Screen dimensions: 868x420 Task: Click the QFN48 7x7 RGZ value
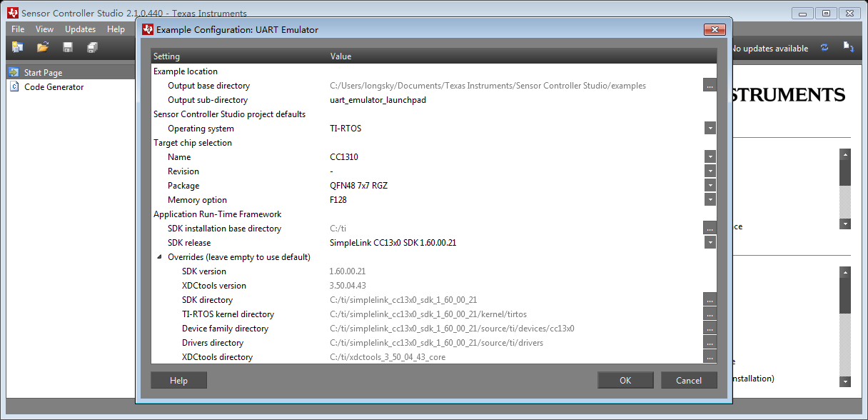pos(359,186)
